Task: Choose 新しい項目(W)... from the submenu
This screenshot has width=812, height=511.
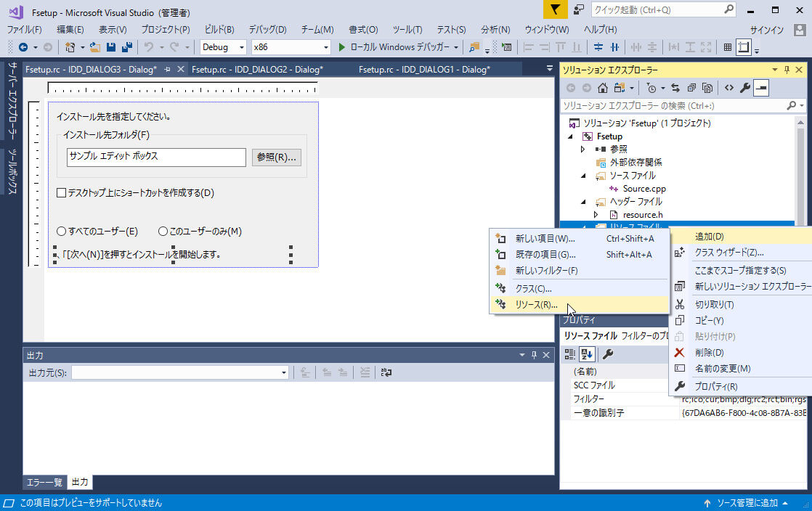Action: point(580,239)
